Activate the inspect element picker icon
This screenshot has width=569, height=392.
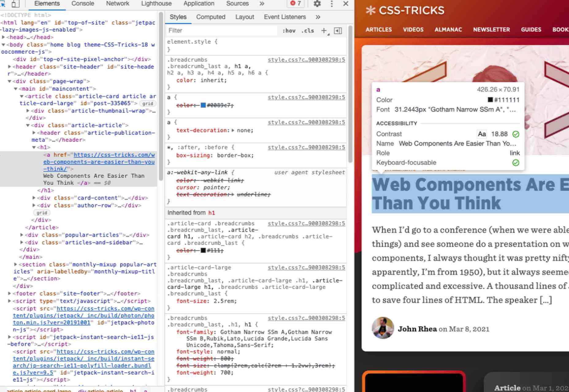pyautogui.click(x=3, y=4)
